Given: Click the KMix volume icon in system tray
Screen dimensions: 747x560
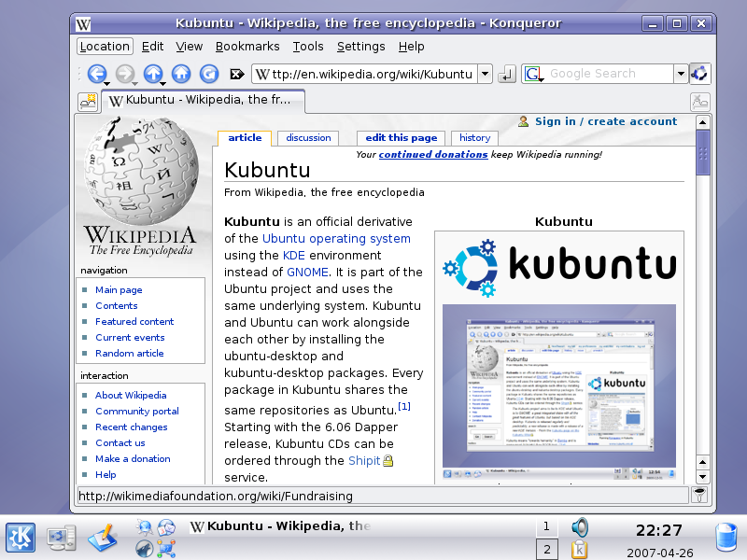Looking at the screenshot, I should pos(578,527).
